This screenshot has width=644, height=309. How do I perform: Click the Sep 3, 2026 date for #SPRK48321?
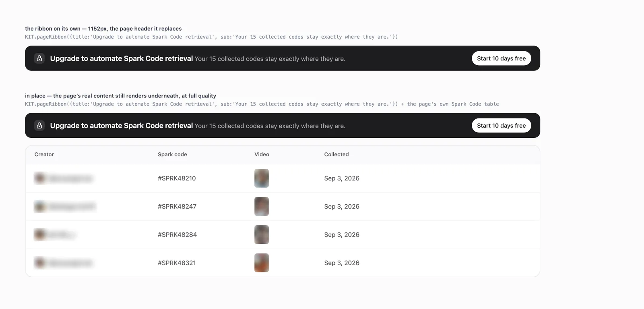[342, 263]
